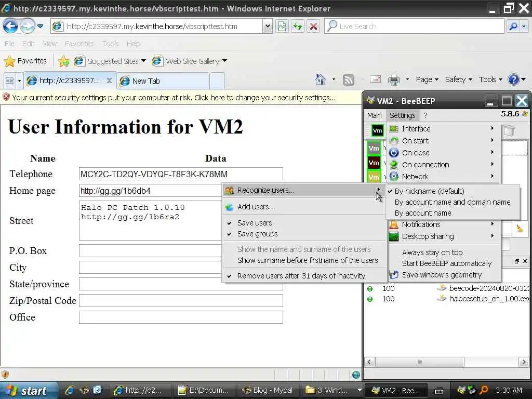Open the search provider dropdown arrow

[524, 26]
